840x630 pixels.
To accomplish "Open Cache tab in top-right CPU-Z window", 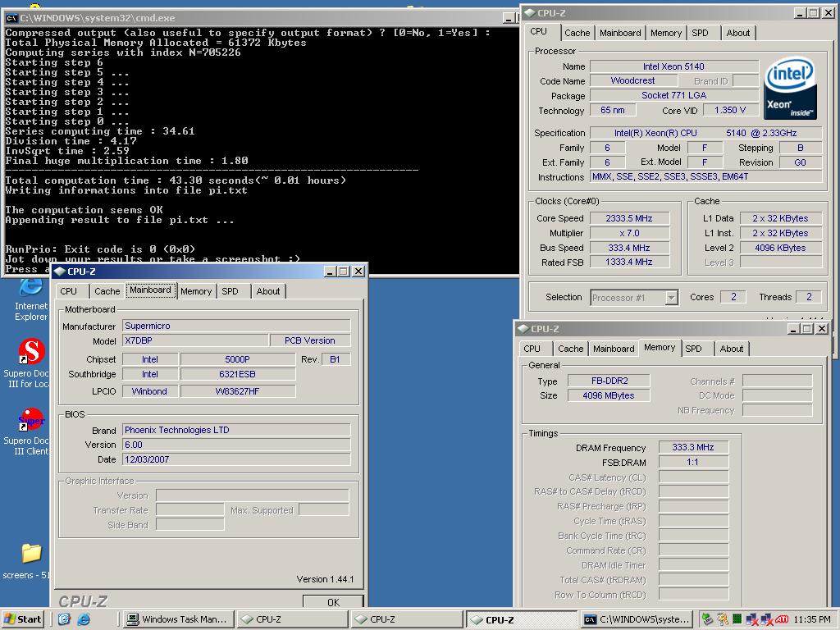I will (x=577, y=33).
